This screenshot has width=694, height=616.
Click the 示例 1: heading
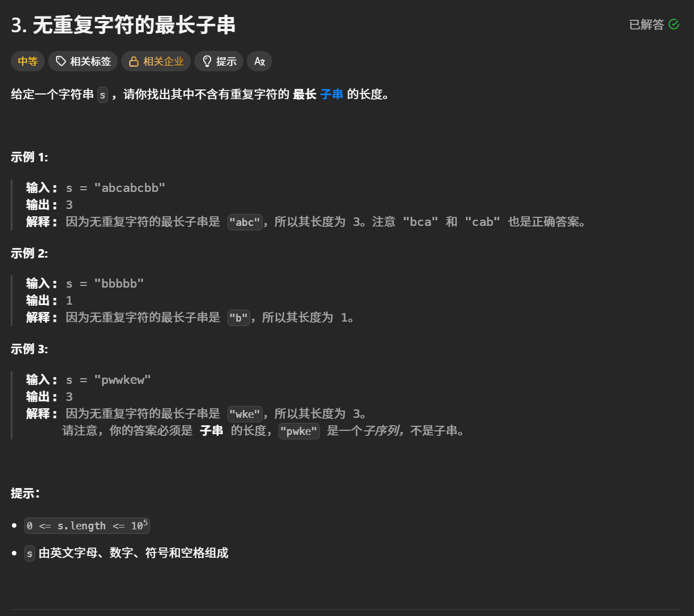pyautogui.click(x=29, y=157)
